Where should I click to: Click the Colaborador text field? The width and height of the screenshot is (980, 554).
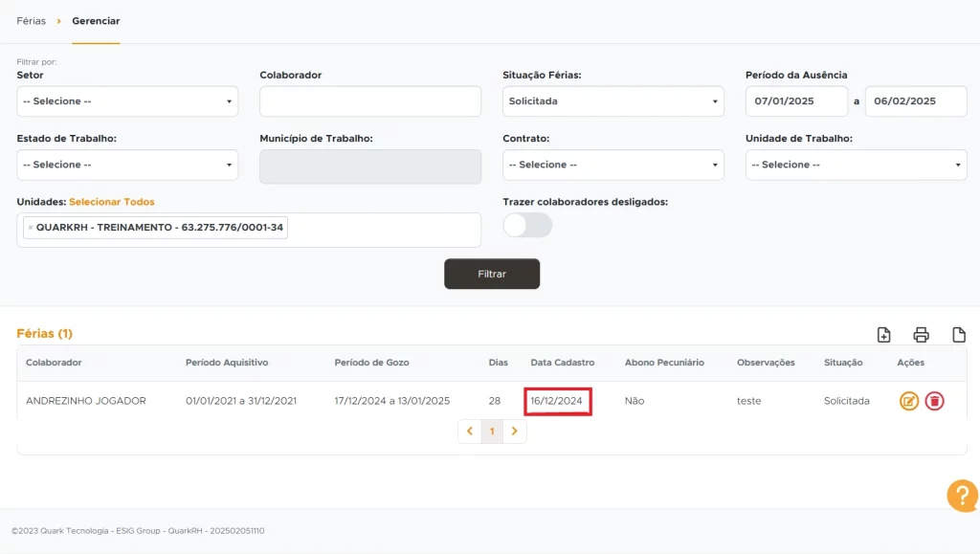[x=370, y=101]
